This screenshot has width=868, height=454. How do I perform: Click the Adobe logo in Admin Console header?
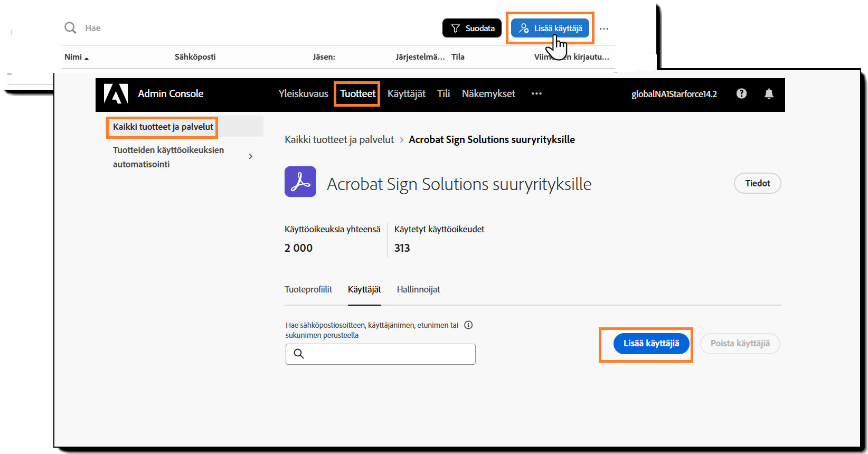(116, 93)
